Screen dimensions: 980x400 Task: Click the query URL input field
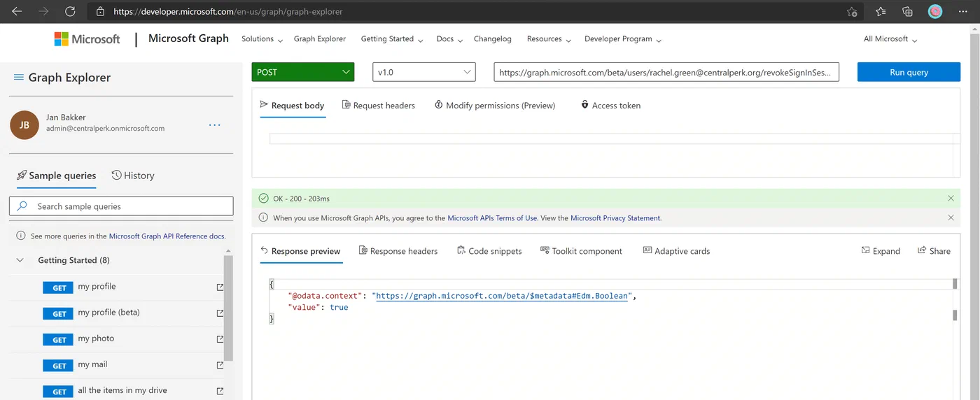(x=666, y=72)
